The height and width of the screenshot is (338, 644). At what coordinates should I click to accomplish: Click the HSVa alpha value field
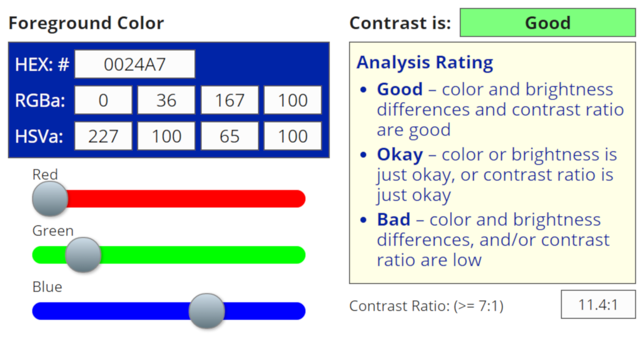point(293,136)
